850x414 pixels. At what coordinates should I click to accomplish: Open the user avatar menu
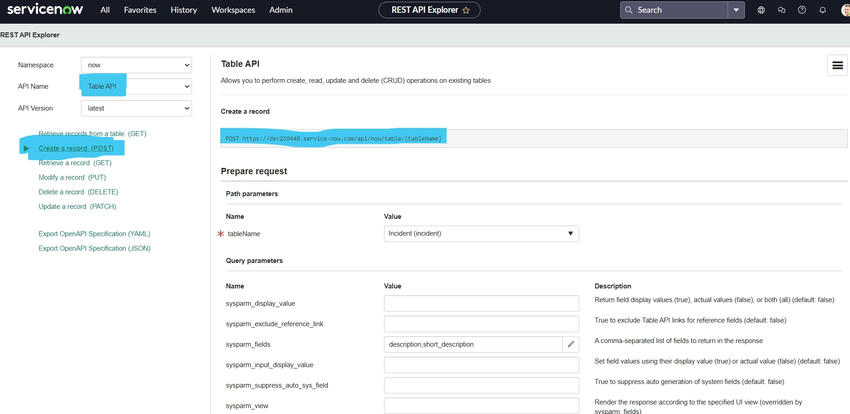pos(843,10)
